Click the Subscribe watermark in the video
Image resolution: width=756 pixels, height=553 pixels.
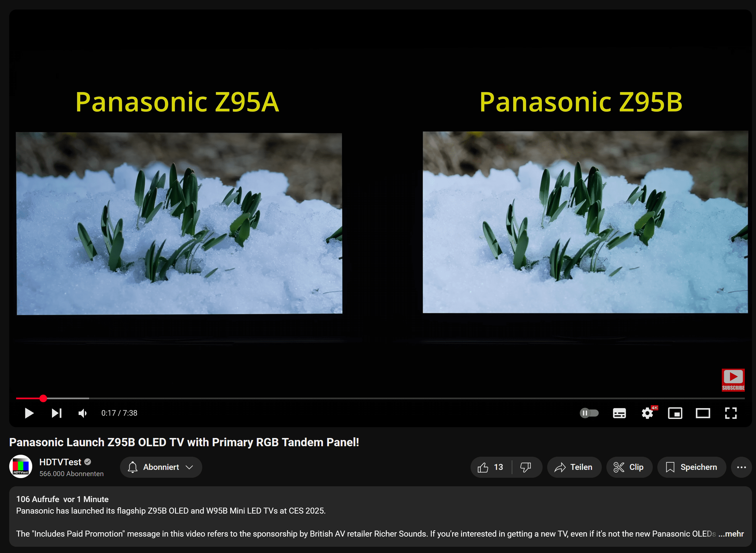coord(733,380)
